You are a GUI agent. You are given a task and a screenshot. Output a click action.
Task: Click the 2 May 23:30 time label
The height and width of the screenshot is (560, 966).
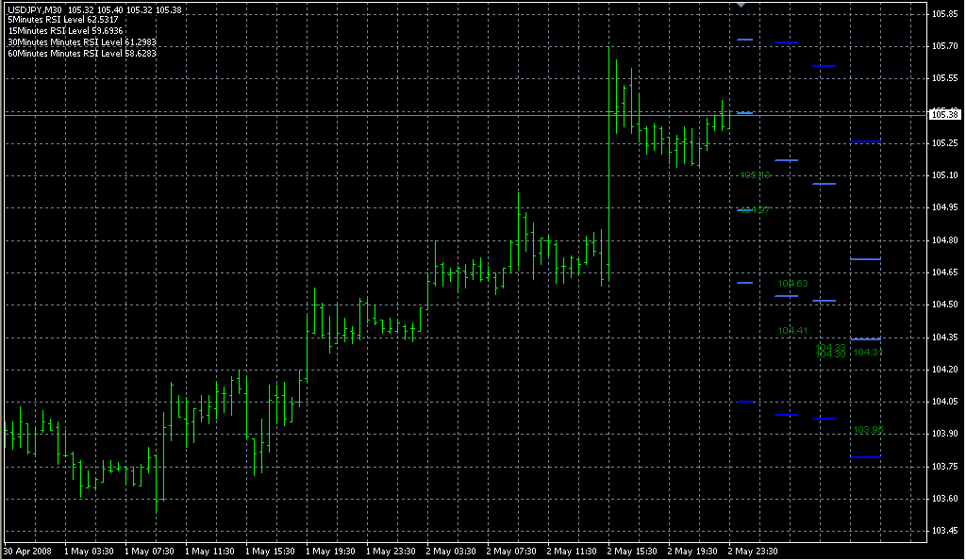tap(752, 552)
